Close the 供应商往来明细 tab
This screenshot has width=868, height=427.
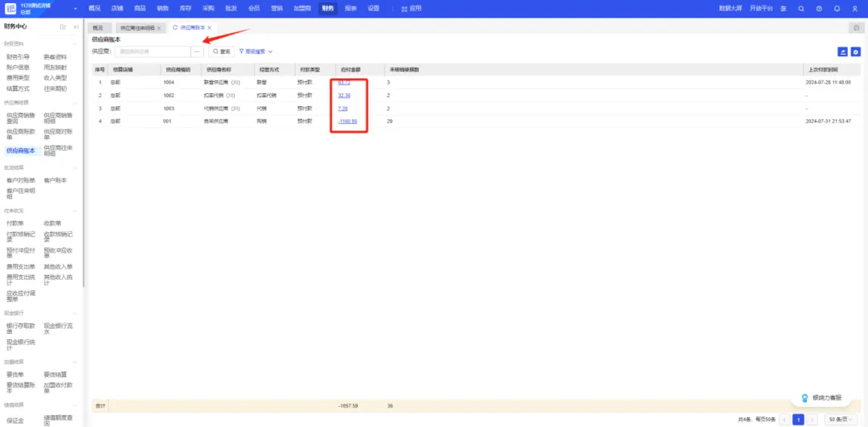(x=159, y=28)
